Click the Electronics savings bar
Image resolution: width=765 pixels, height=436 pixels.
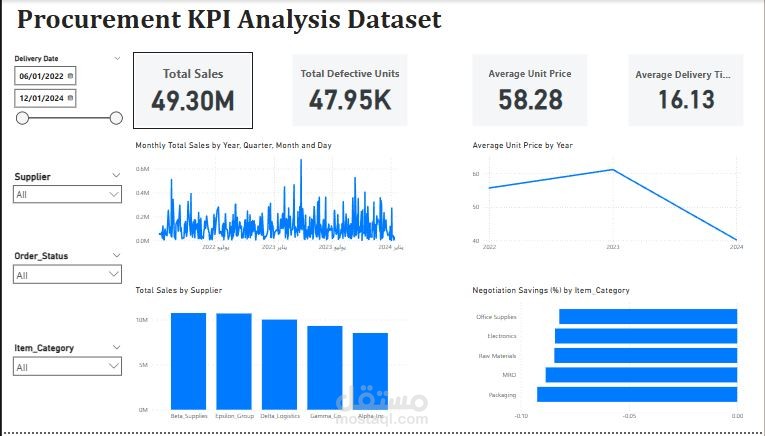tap(646, 336)
